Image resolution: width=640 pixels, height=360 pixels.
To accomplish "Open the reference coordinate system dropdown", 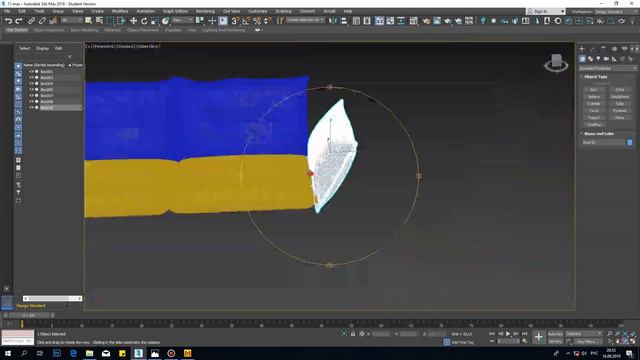I will pos(182,20).
